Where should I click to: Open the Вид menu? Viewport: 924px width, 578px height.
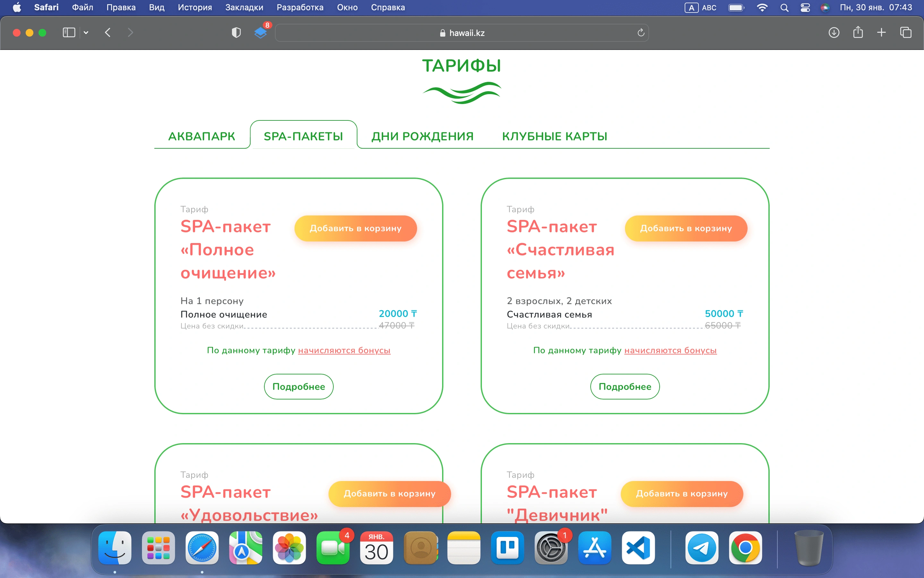[157, 8]
